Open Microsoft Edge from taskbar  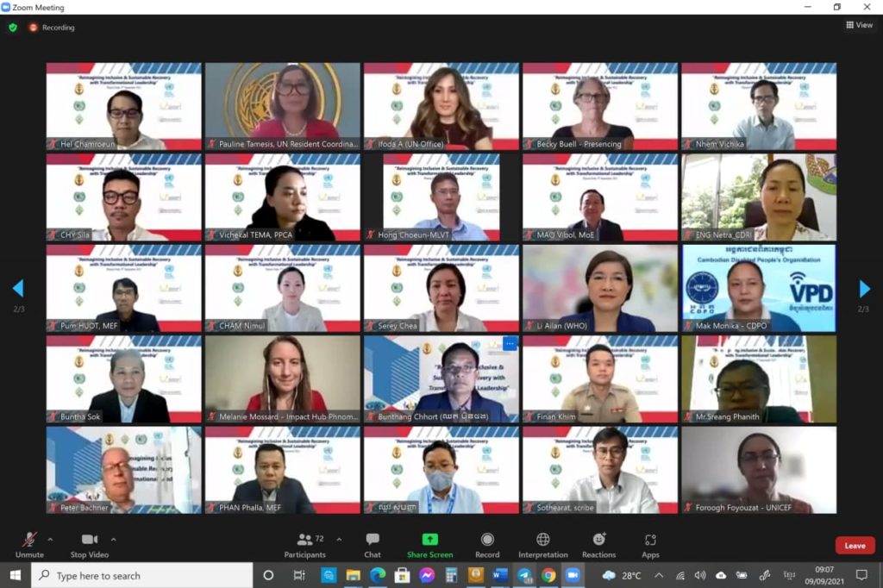(x=378, y=575)
